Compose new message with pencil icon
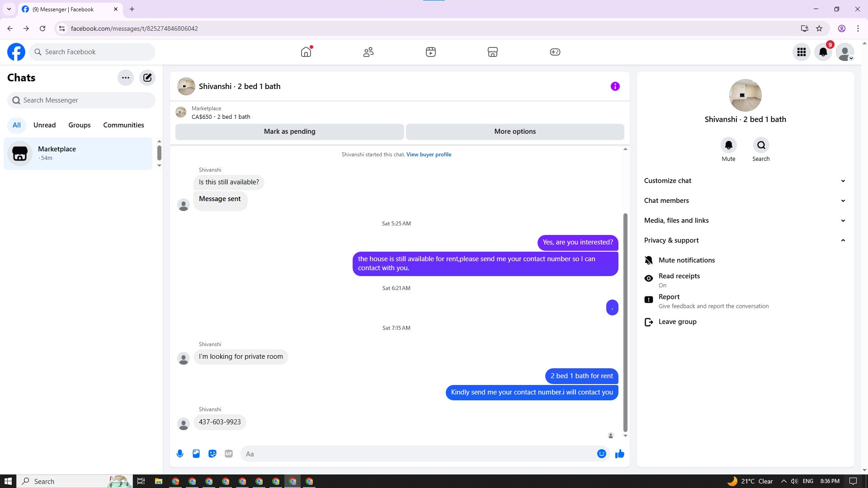Screen dimensions: 868x488 [x=147, y=78]
